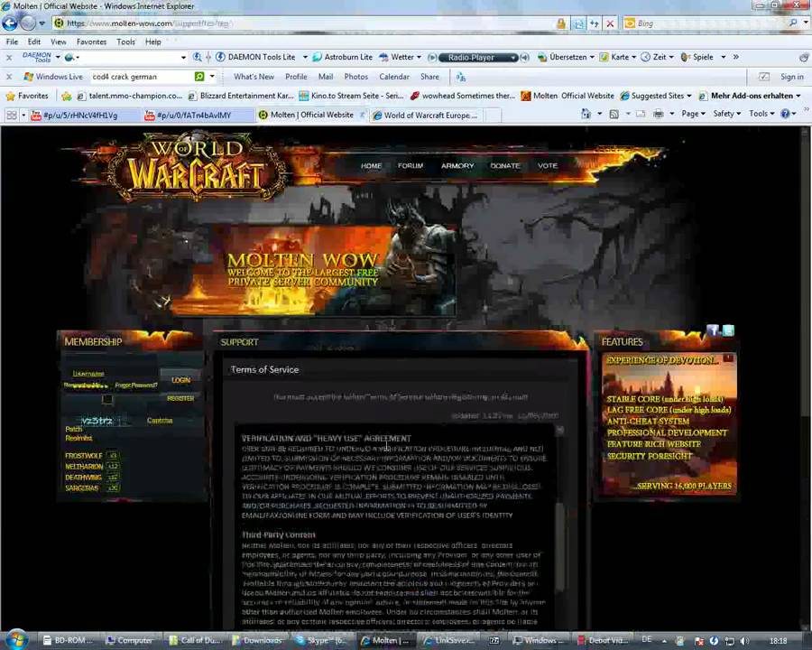
Task: Open wowhead favorite link
Action: (463, 96)
